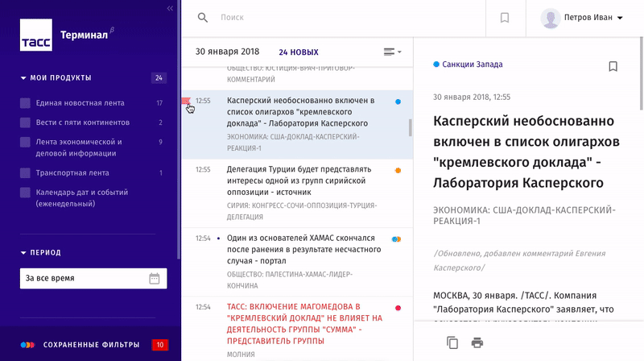Open the Один из основателей ХАМАС news item
The image size is (644, 361).
297,262
